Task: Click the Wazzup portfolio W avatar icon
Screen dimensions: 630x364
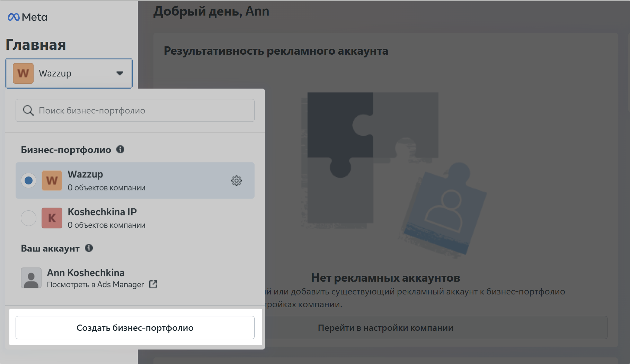Action: point(52,180)
